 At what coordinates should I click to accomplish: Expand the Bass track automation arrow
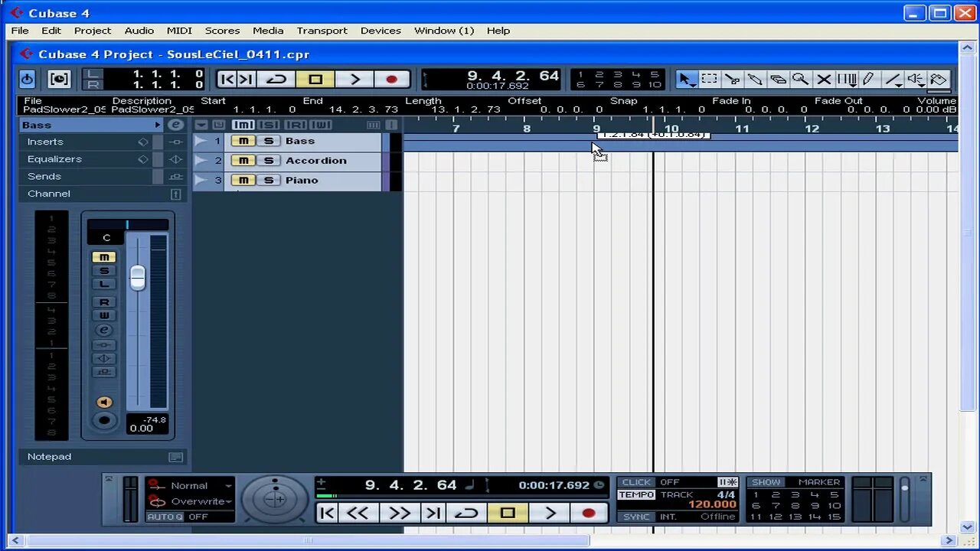(x=201, y=141)
